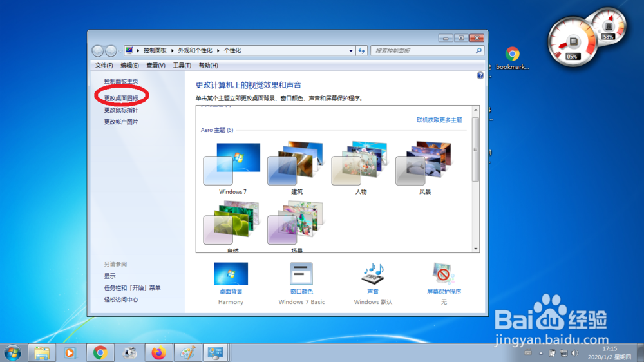Show hidden tray icons arrow
This screenshot has height=362, width=644.
tap(541, 353)
